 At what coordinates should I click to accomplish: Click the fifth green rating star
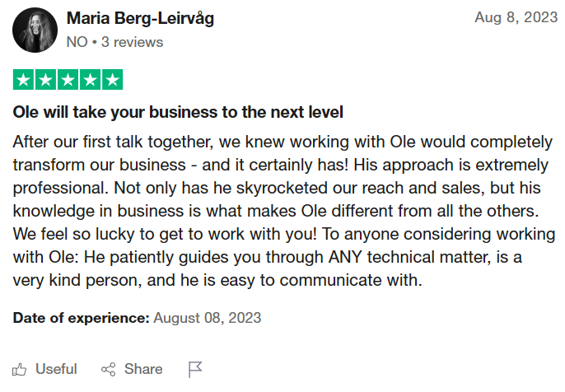(112, 80)
